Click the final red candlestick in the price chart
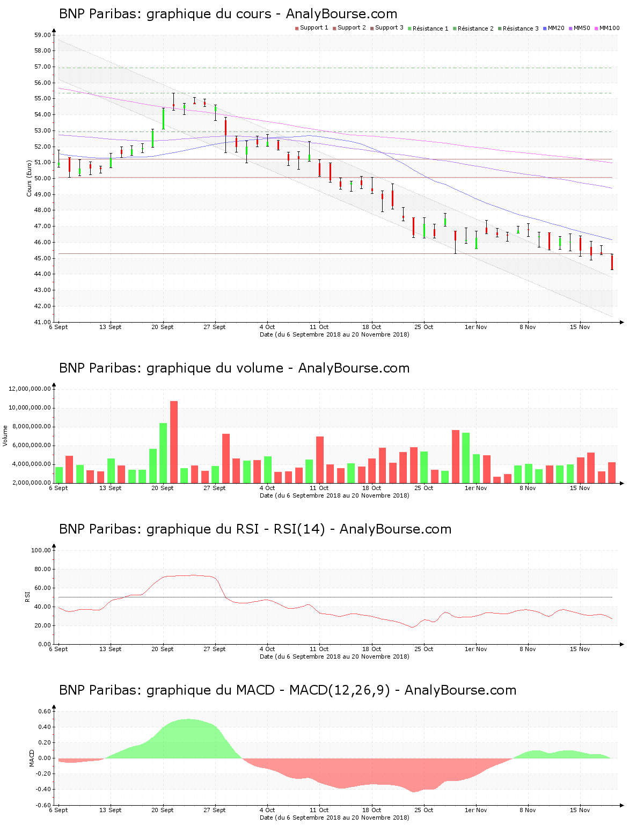This screenshot has height=832, width=644. tap(612, 262)
